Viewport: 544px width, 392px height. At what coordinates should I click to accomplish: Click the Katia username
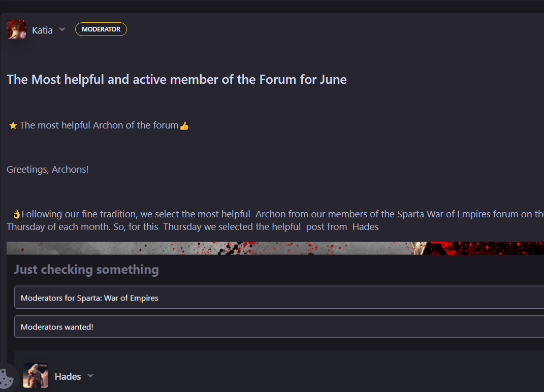click(x=42, y=30)
